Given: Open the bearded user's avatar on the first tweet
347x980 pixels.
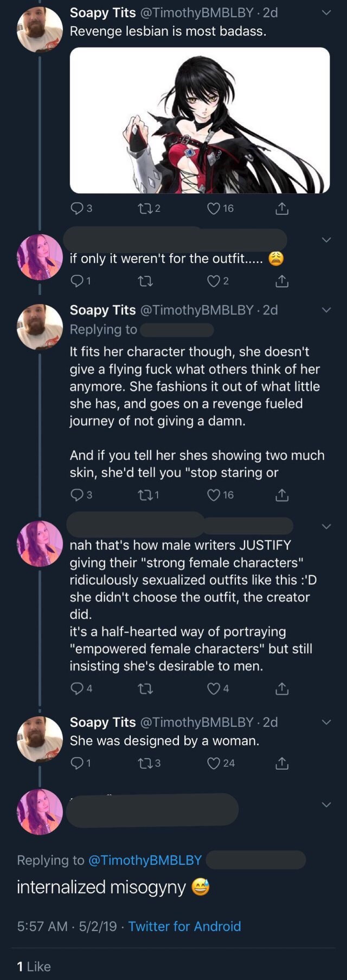Looking at the screenshot, I should (40, 30).
